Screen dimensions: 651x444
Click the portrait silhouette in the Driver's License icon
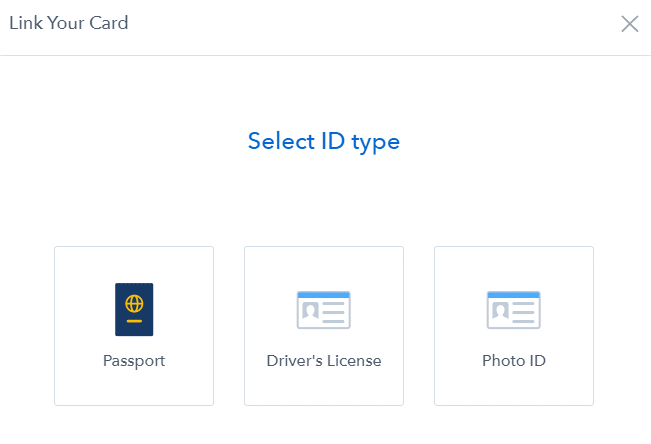pos(311,310)
